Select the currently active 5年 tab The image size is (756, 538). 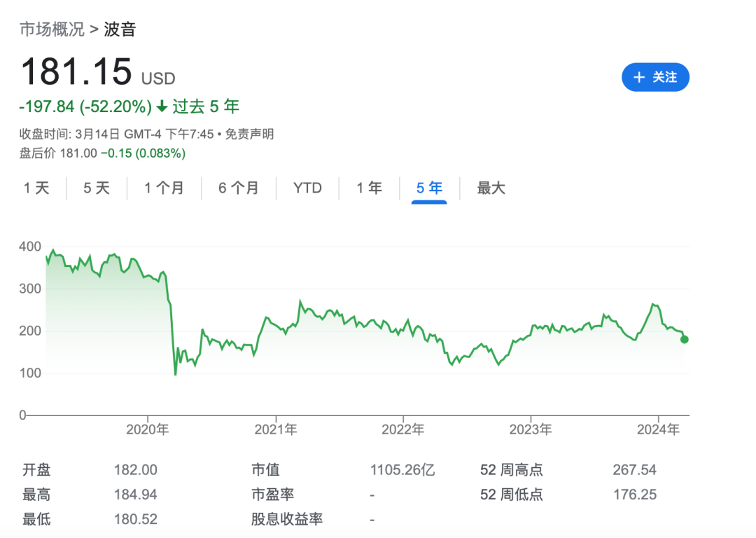pos(428,188)
